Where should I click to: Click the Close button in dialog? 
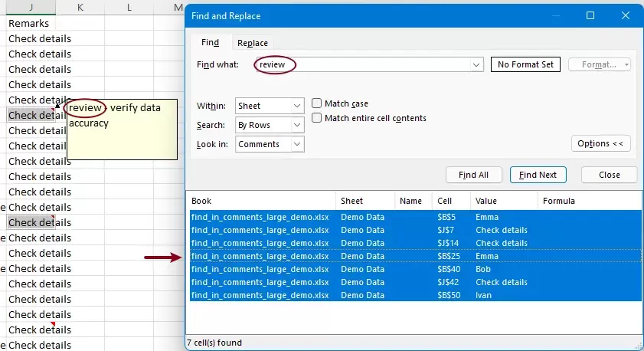pos(609,175)
